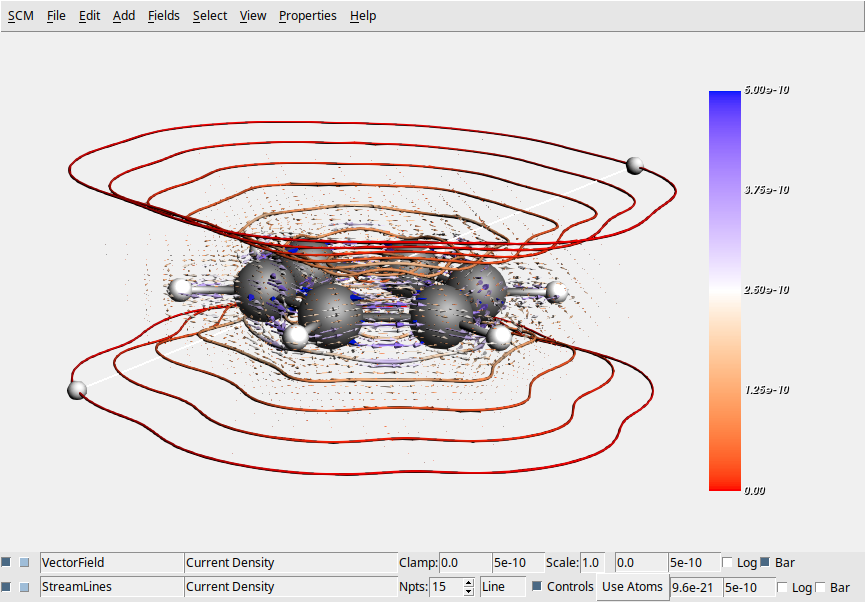865x602 pixels.
Task: Click the Scale value input showing 1.0
Action: (x=594, y=562)
